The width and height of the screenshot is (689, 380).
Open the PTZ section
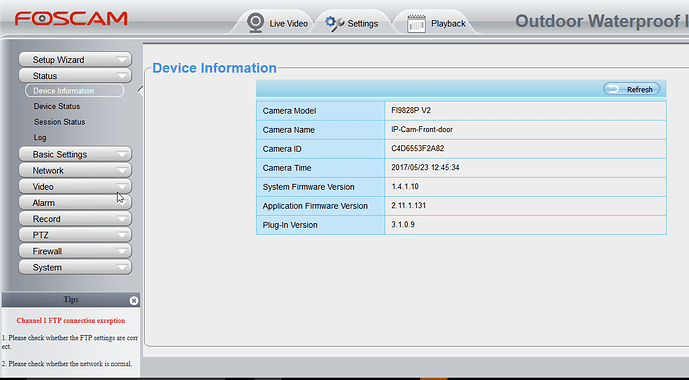pos(75,235)
